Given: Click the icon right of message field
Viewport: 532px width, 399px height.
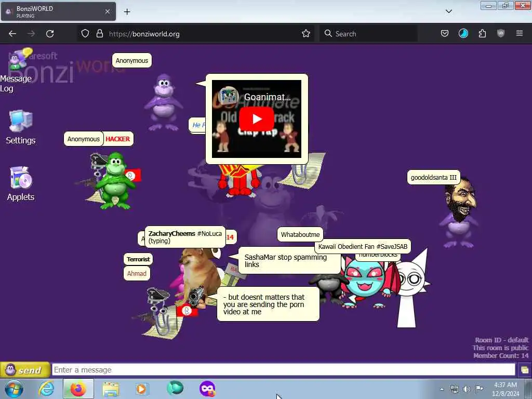Looking at the screenshot, I should (525, 370).
